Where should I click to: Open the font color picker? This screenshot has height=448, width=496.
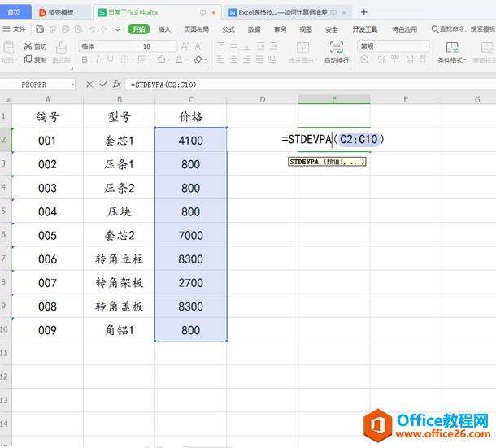click(x=179, y=59)
